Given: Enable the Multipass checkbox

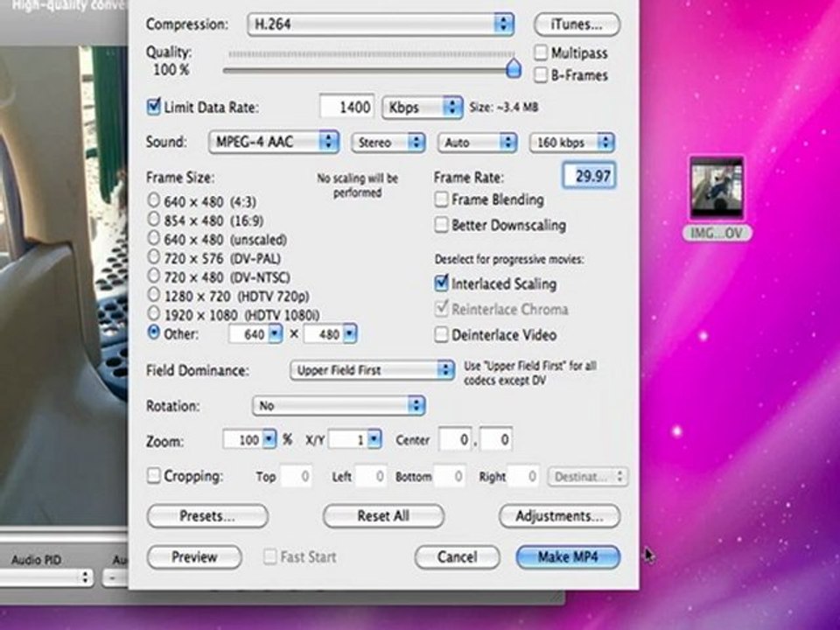Looking at the screenshot, I should tap(541, 52).
